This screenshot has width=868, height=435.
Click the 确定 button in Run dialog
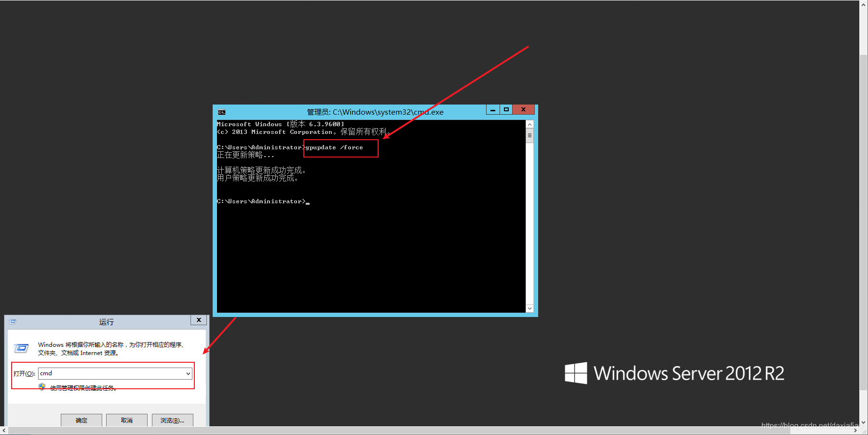click(81, 420)
